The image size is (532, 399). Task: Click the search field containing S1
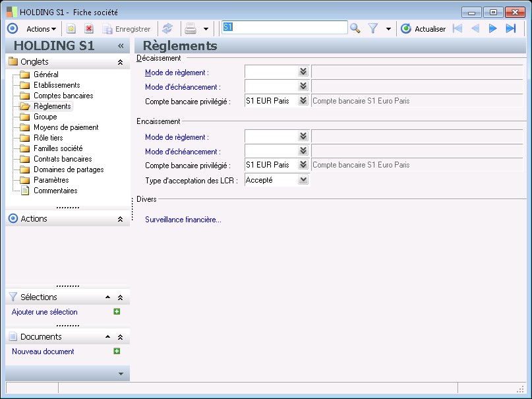(285, 28)
